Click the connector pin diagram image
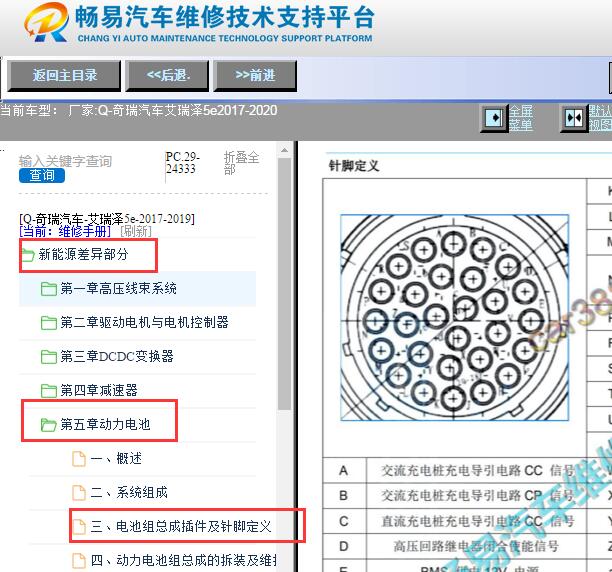 point(454,317)
